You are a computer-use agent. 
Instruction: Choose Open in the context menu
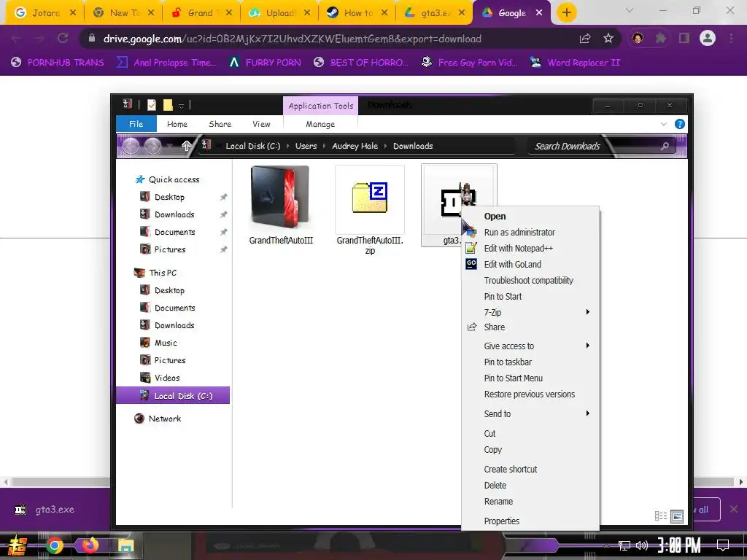pyautogui.click(x=530, y=216)
